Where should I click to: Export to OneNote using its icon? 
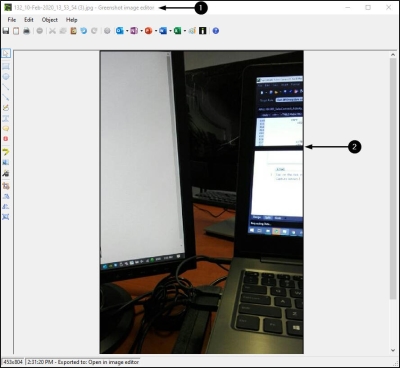(x=134, y=31)
